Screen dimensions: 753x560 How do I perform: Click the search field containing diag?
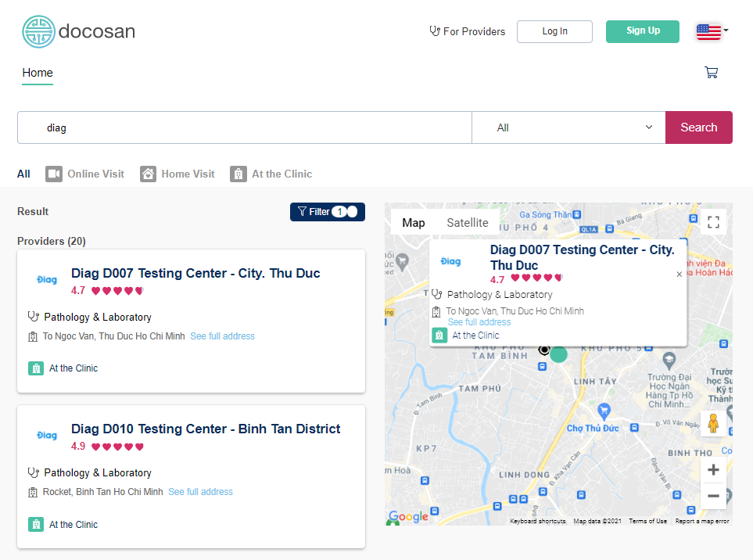click(x=244, y=127)
